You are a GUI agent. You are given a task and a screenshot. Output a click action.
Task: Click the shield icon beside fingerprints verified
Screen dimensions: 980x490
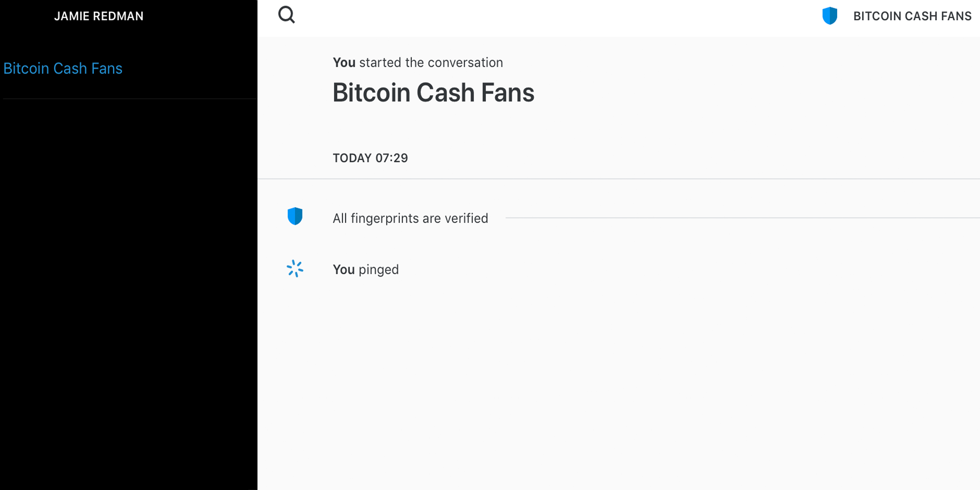click(x=295, y=217)
